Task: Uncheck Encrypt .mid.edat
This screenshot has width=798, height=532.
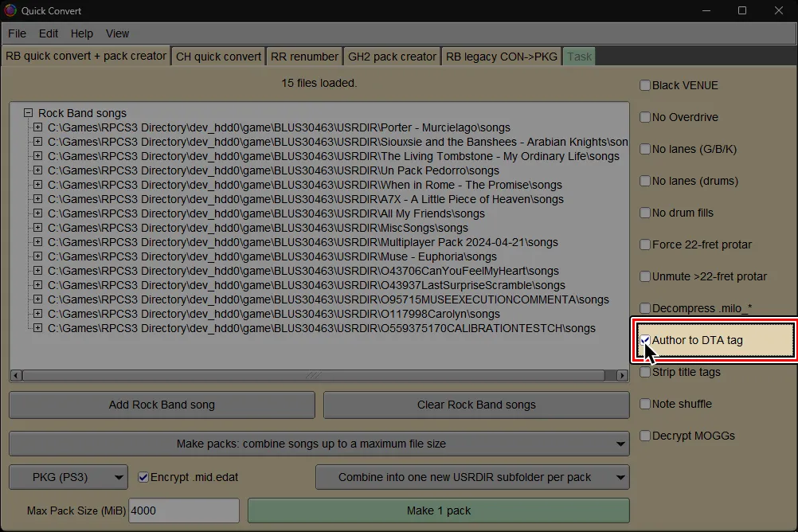Action: (x=143, y=477)
